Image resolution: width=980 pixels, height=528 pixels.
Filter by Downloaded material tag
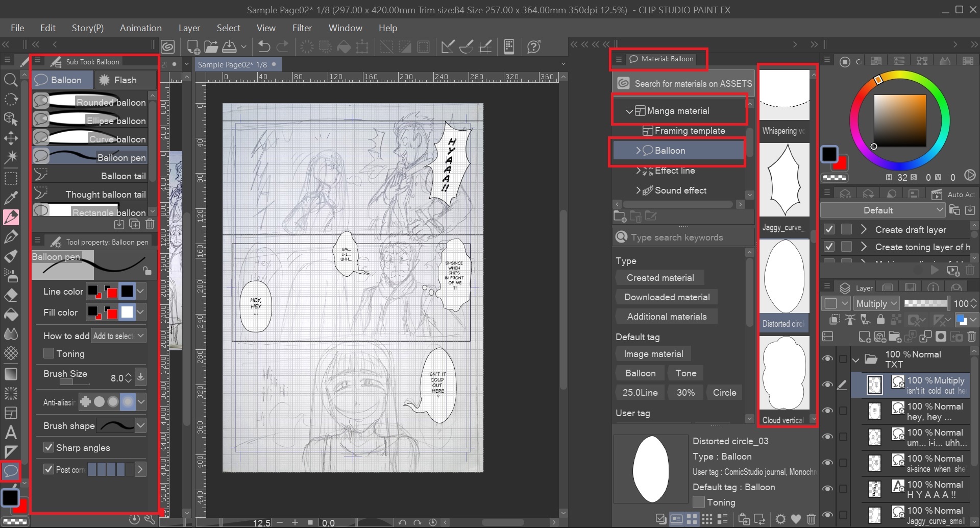coord(667,297)
